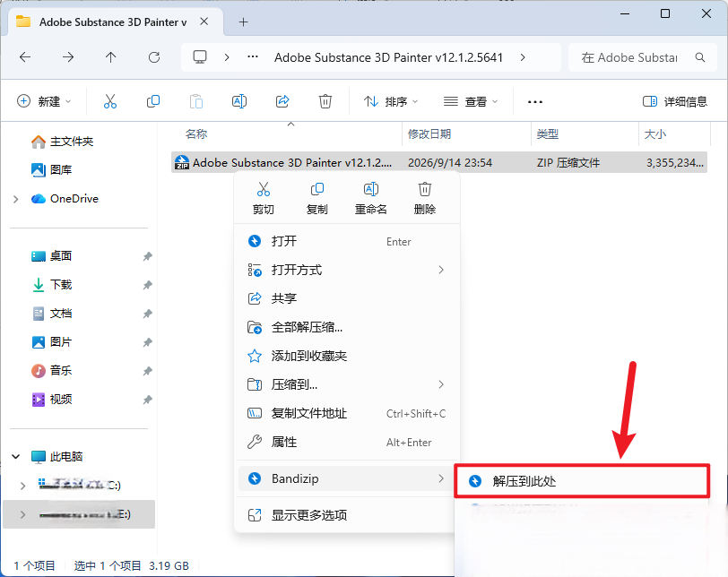Select 显示更多选项 in the context menu
Viewport: 728px width, 577px height.
click(347, 515)
